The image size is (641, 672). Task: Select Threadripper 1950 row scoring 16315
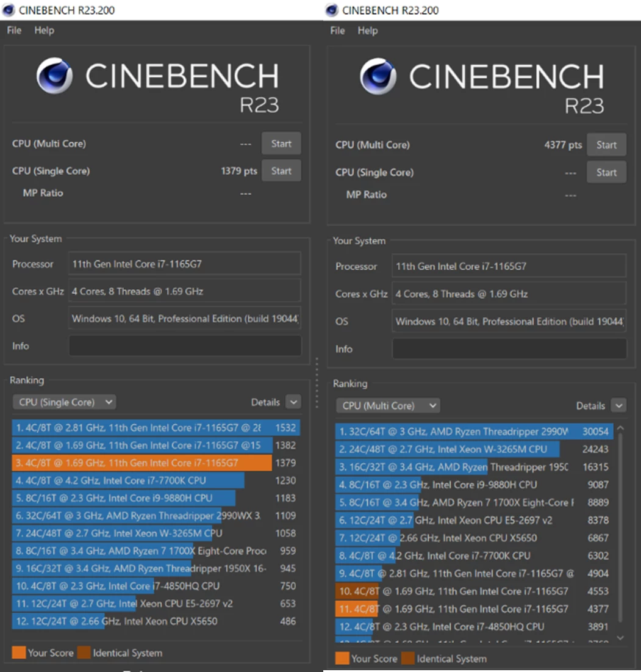click(x=474, y=467)
